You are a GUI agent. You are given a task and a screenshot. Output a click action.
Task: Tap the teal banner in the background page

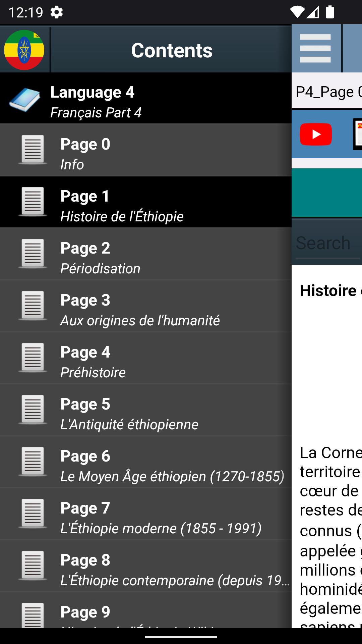327,193
